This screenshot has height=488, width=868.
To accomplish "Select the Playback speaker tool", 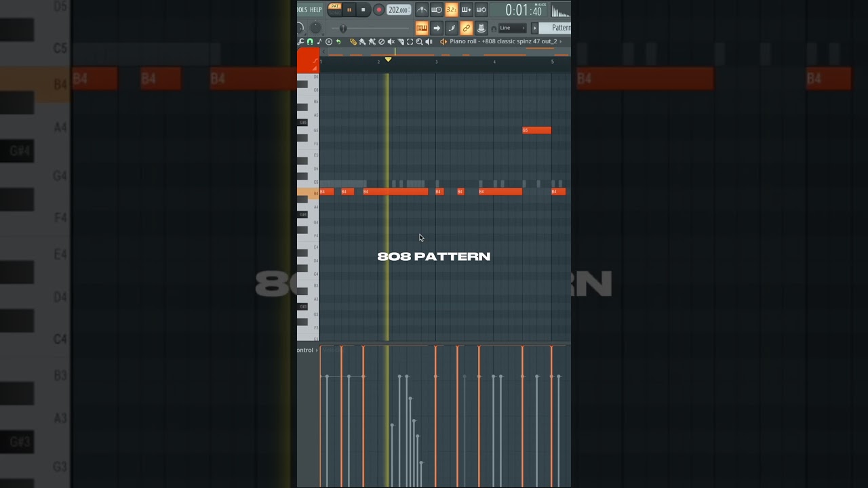I will pyautogui.click(x=429, y=41).
